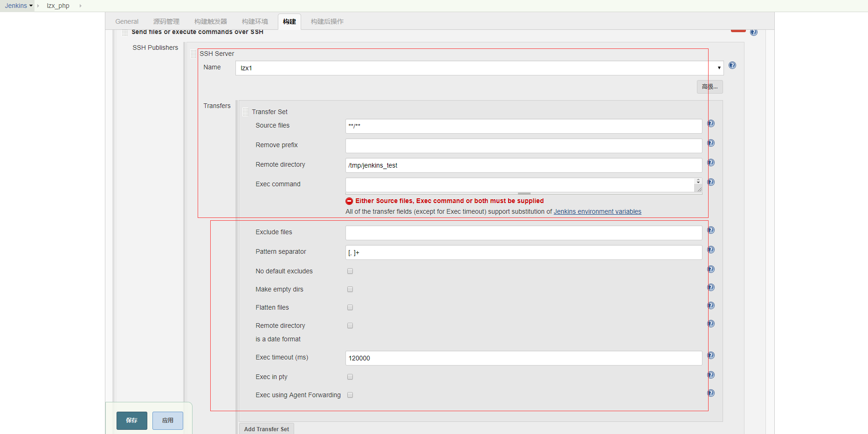The image size is (868, 434).
Task: Switch to the General tab
Action: pos(127,21)
